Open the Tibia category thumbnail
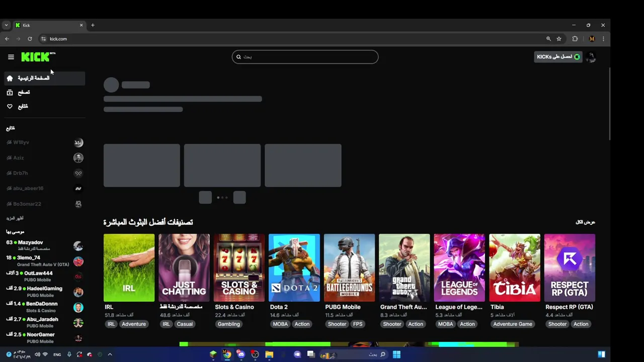 pos(515,267)
